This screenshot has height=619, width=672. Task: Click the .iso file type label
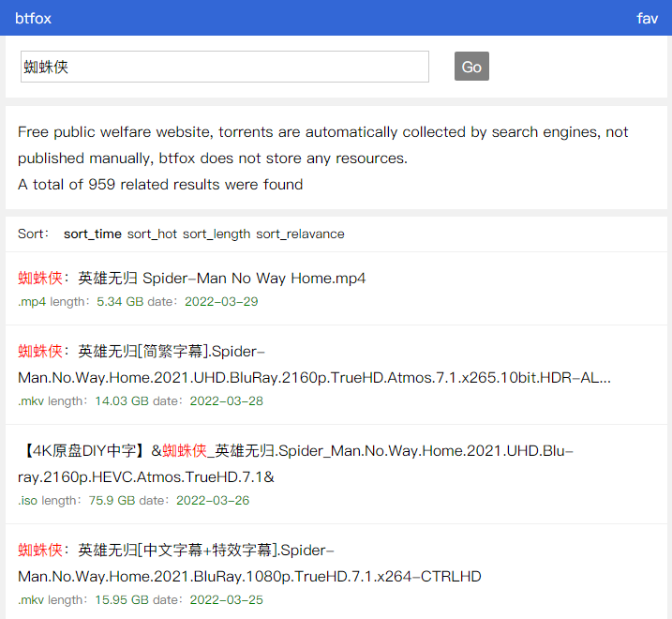27,501
